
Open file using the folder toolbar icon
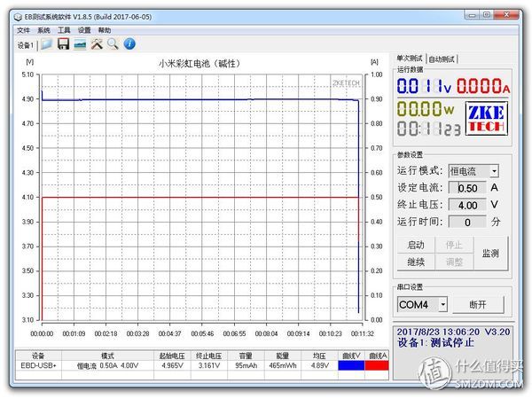(x=47, y=44)
